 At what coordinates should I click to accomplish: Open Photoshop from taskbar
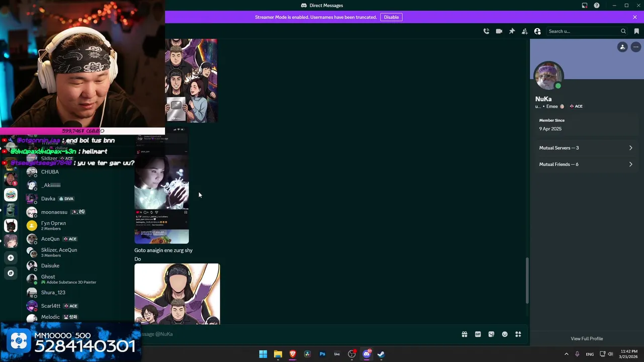(323, 354)
